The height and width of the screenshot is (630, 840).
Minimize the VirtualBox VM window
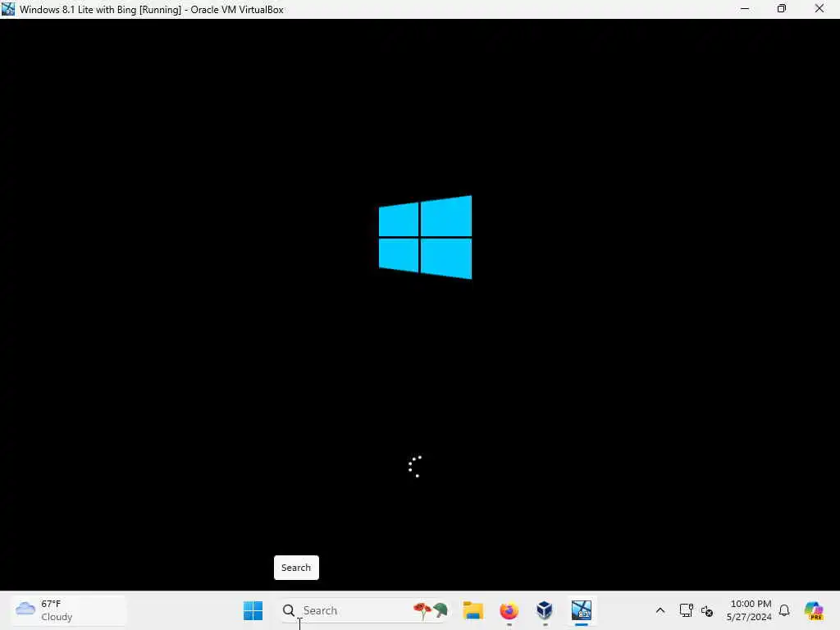[745, 9]
